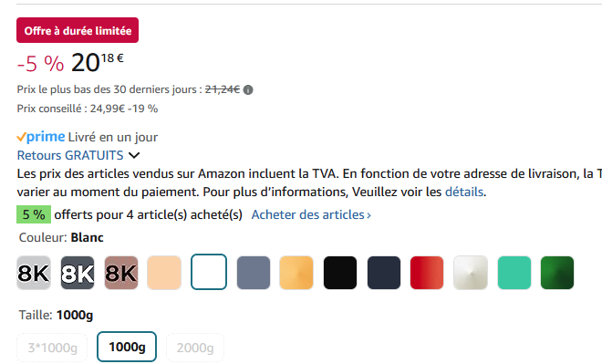
Task: Expand the Retours GRATUITS chevron
Action: [134, 155]
